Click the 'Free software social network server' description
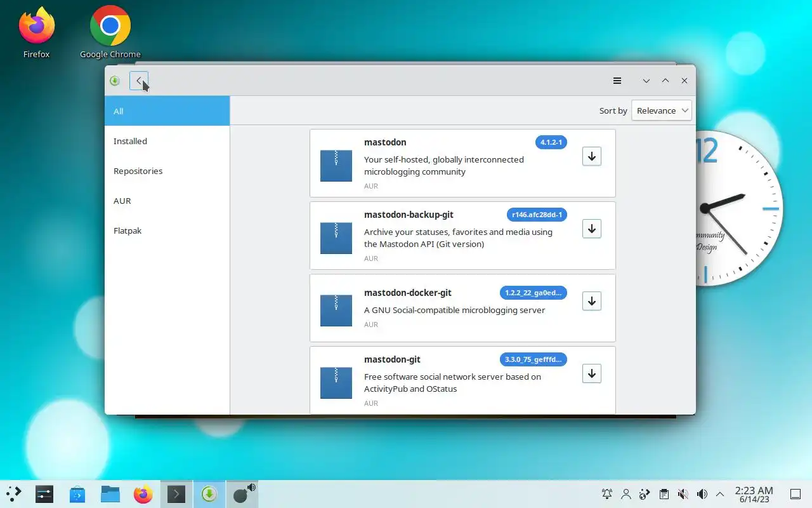Viewport: 812px width, 508px height. [452, 383]
